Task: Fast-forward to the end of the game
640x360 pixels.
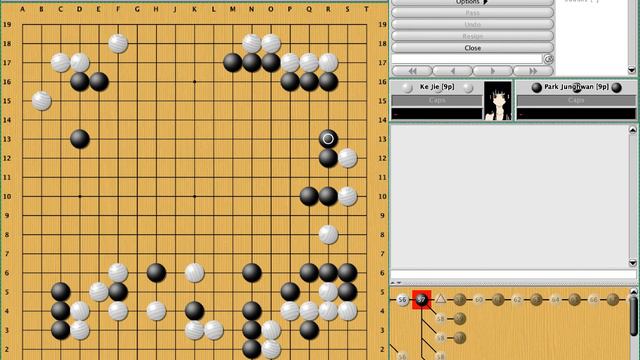Action: click(533, 71)
